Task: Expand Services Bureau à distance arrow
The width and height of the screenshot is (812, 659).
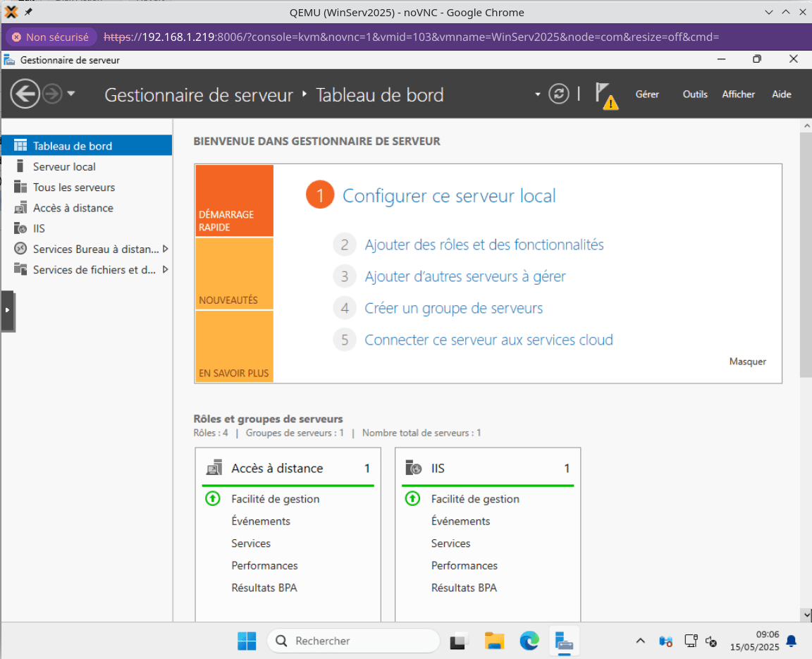Action: point(165,249)
